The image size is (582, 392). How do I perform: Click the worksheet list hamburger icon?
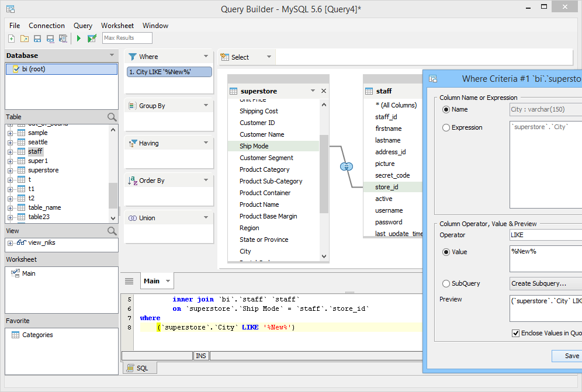(x=129, y=282)
